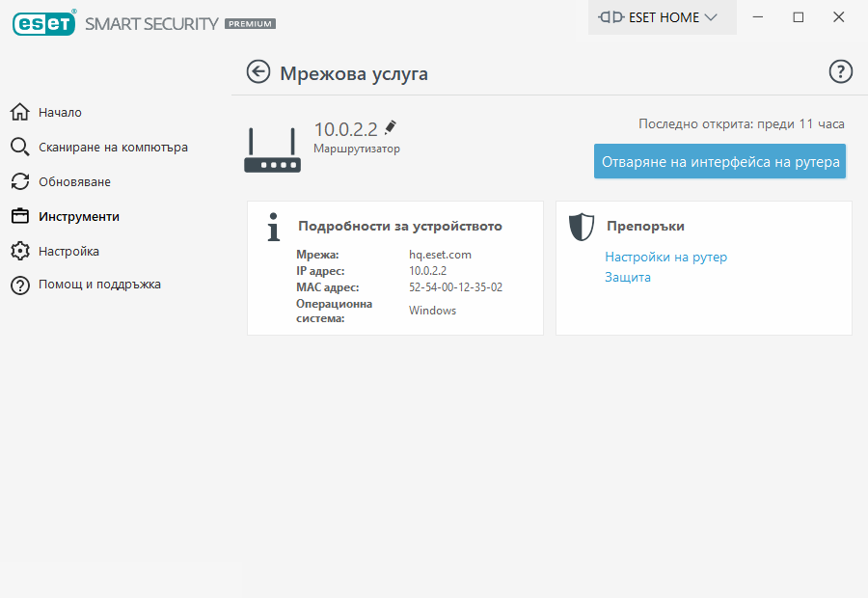Go to Начало in sidebar

[60, 113]
